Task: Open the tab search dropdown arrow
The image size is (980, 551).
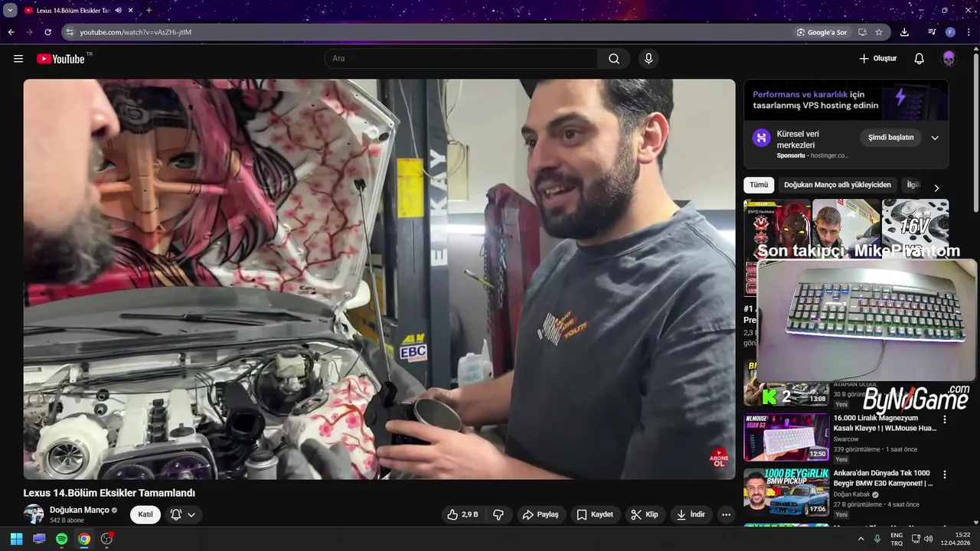Action: pyautogui.click(x=10, y=11)
